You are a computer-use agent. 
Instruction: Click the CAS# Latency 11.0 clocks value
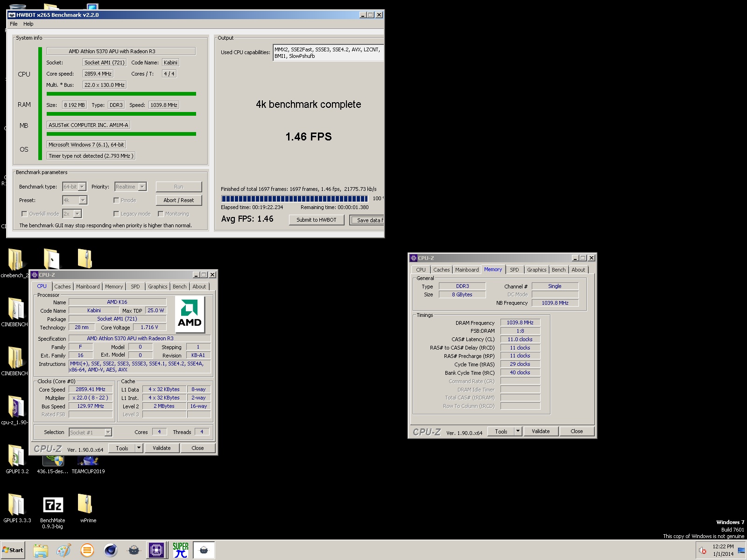[520, 339]
